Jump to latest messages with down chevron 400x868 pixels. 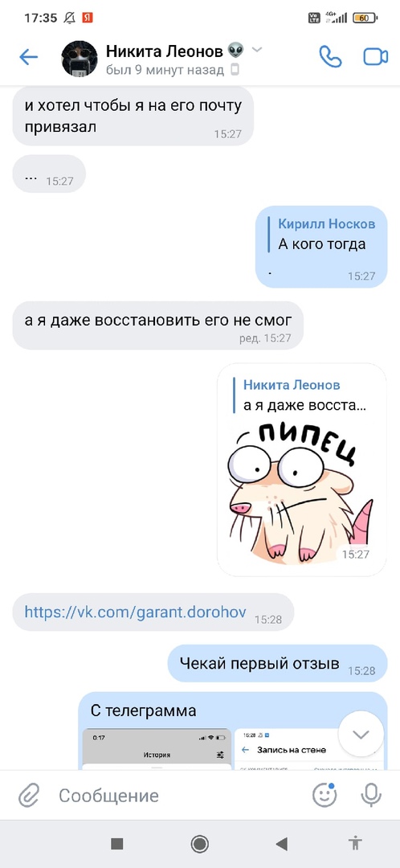[x=361, y=734]
